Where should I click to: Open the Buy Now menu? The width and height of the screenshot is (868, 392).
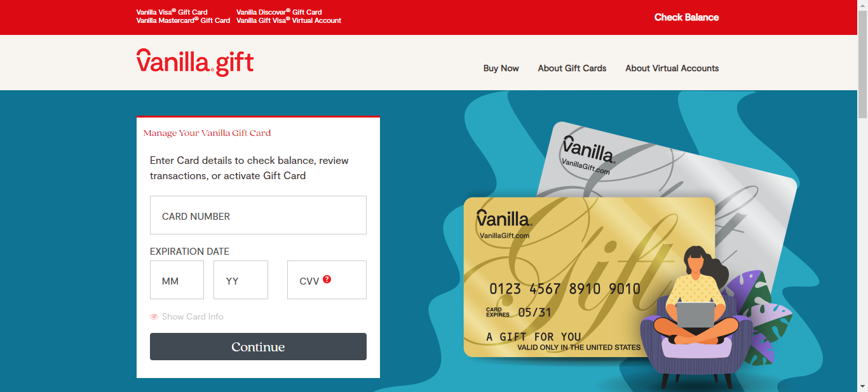(501, 68)
